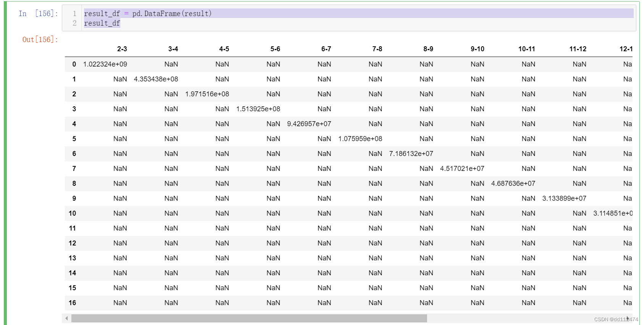Select the column header 9-10

[477, 49]
